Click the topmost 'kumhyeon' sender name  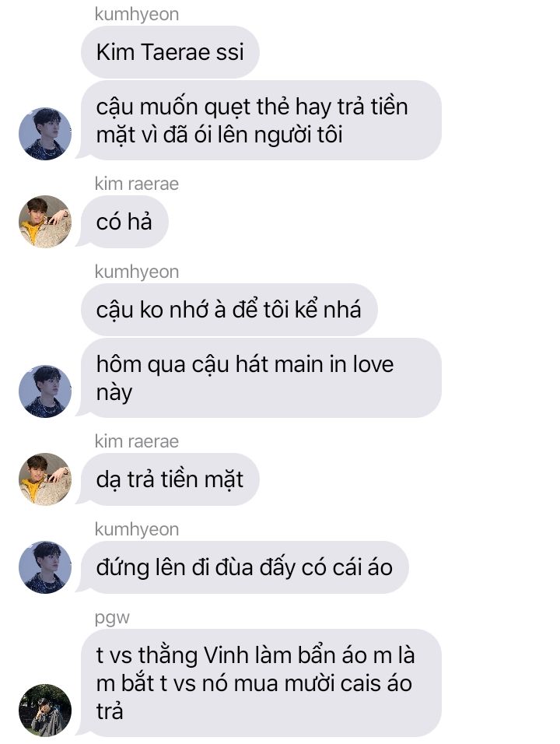(x=137, y=14)
